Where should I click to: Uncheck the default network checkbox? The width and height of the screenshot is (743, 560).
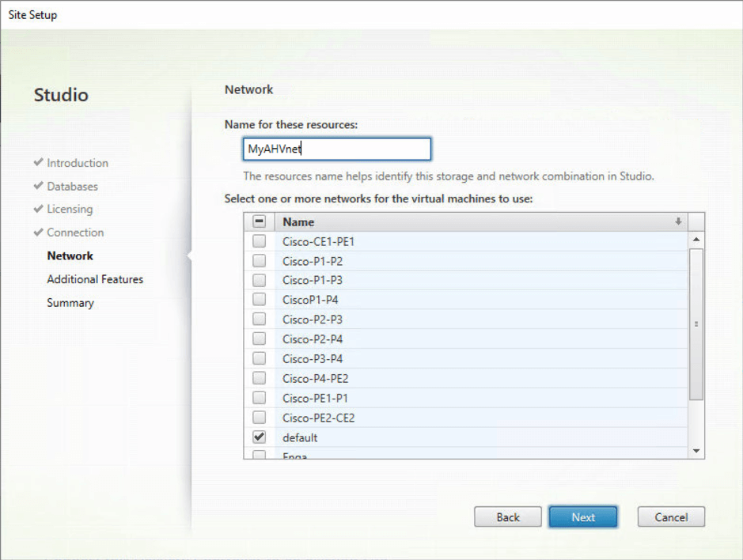point(259,437)
